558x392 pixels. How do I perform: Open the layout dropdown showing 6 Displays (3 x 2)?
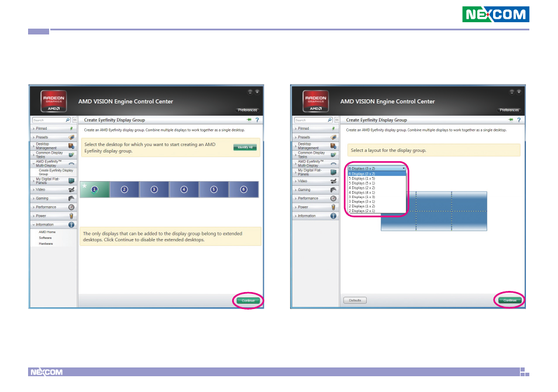[377, 168]
